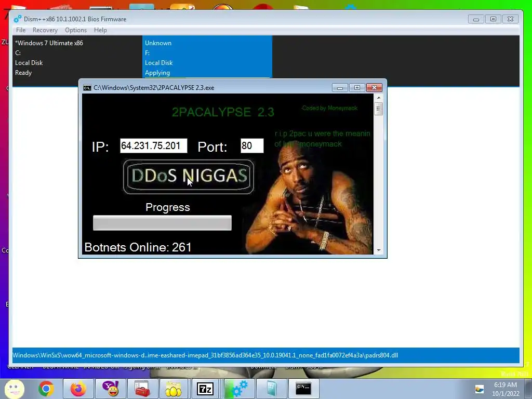Image resolution: width=532 pixels, height=399 pixels.
Task: Select the Unknown F: Local Disk entry
Action: 207,57
